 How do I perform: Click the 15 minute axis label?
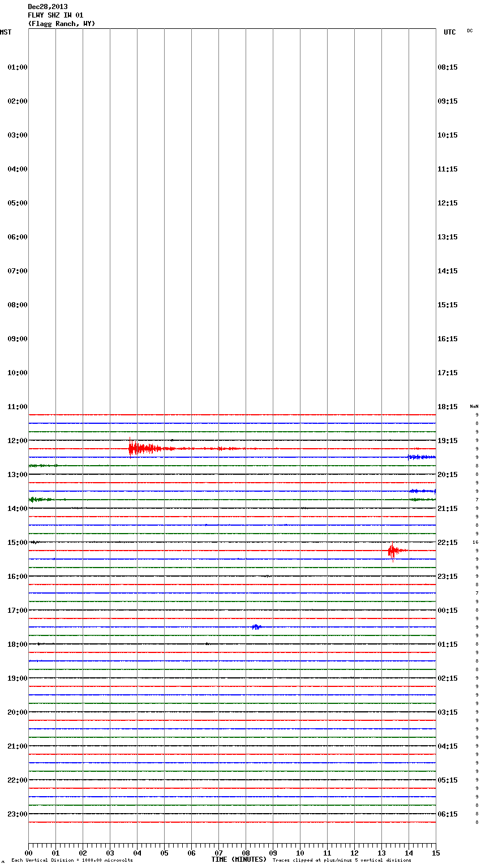click(x=436, y=853)
